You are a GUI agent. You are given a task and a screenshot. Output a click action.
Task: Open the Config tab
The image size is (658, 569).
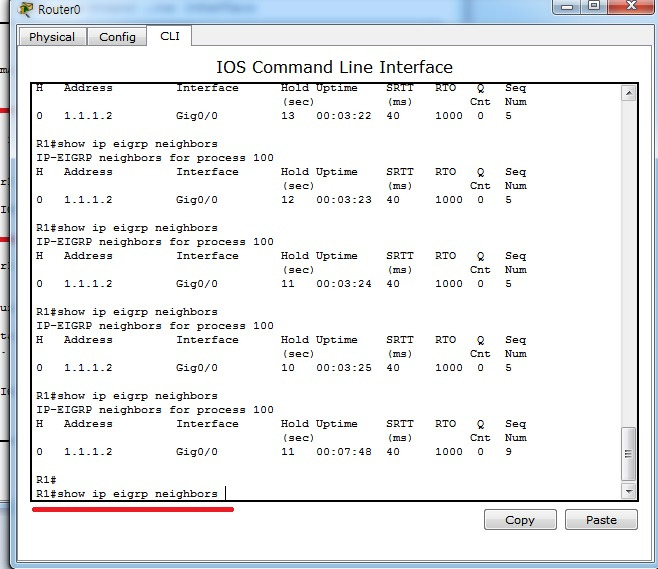pos(117,37)
